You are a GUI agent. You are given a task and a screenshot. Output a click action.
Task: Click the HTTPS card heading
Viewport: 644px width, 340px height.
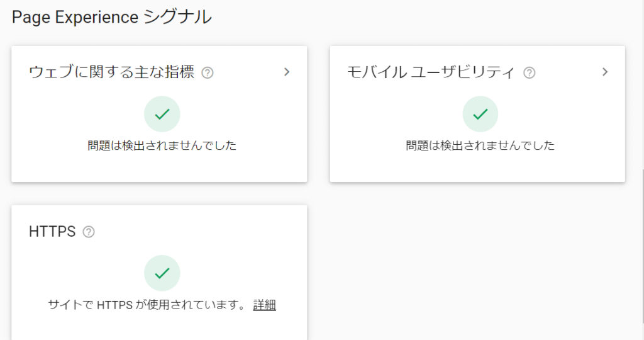52,232
